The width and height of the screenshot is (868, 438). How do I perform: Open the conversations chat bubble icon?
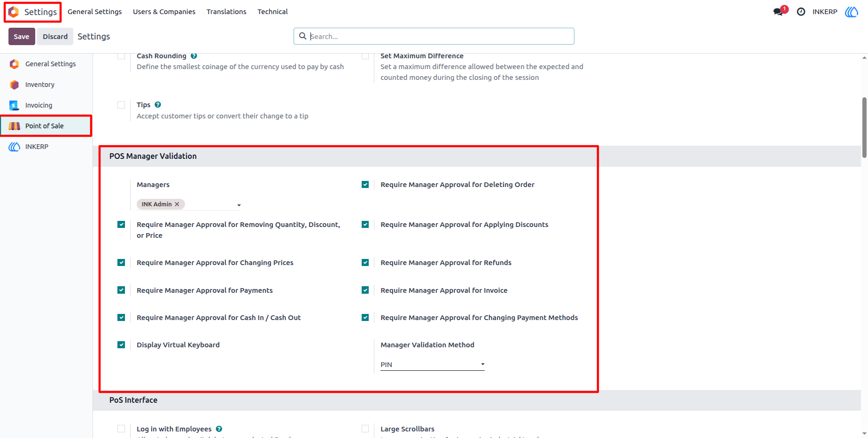coord(778,12)
